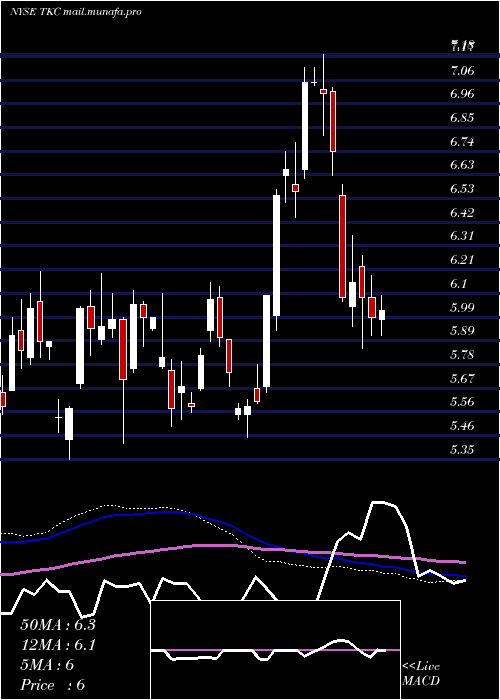Click the 6.63 price axis label

[x=462, y=165]
